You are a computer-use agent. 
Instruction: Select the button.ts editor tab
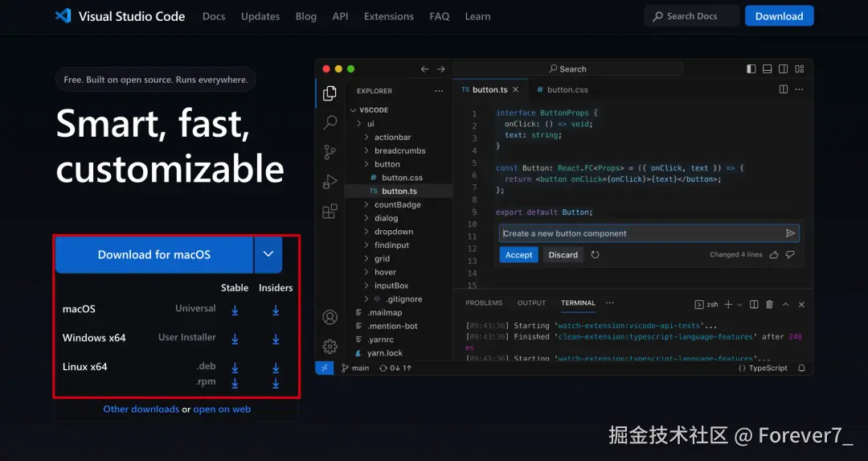(x=490, y=89)
